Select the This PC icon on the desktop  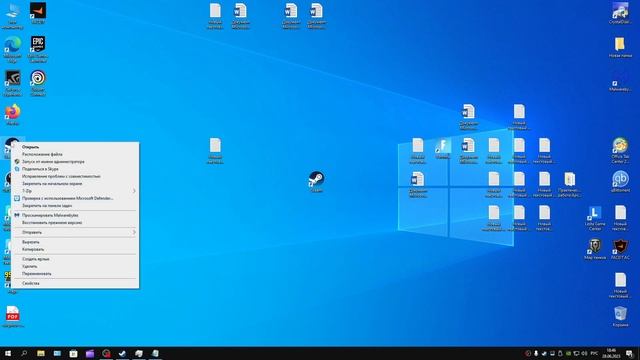(x=13, y=16)
